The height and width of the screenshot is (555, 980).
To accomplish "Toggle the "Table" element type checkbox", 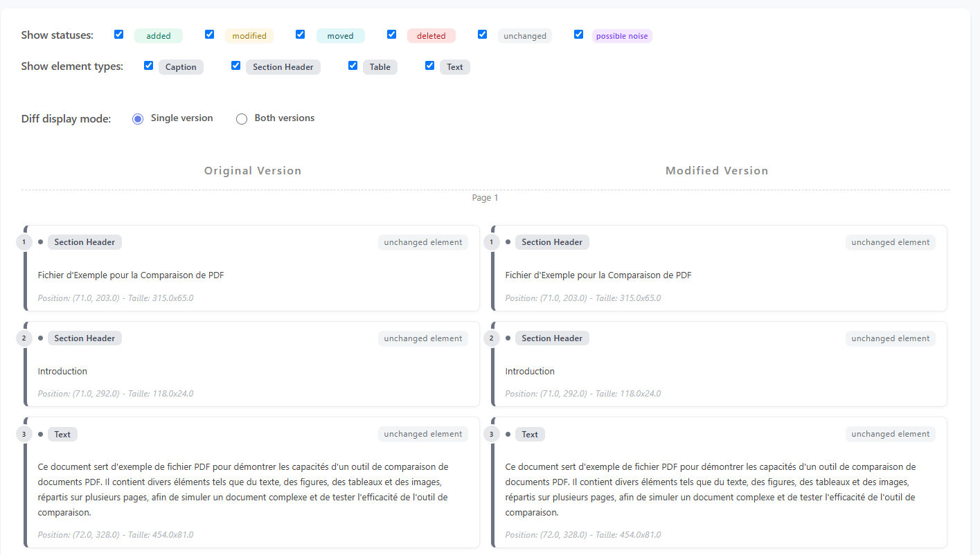I will pyautogui.click(x=353, y=65).
